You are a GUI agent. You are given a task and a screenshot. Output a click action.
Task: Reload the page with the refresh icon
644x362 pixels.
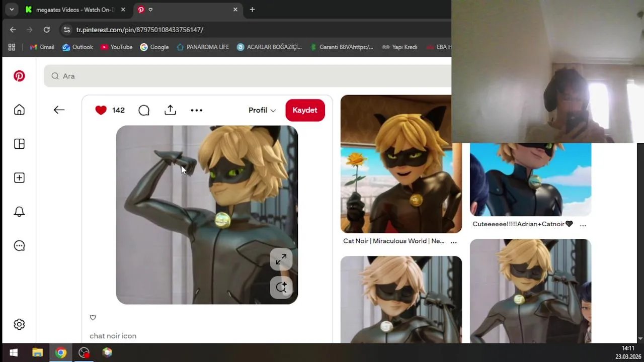tap(46, 30)
